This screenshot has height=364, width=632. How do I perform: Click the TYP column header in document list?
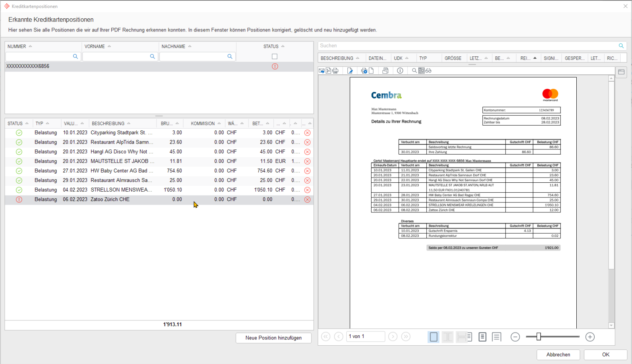pyautogui.click(x=423, y=58)
